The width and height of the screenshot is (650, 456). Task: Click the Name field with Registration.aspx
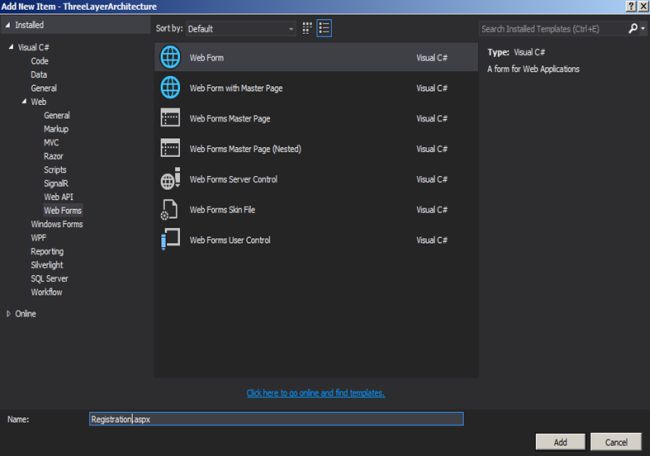tap(276, 419)
